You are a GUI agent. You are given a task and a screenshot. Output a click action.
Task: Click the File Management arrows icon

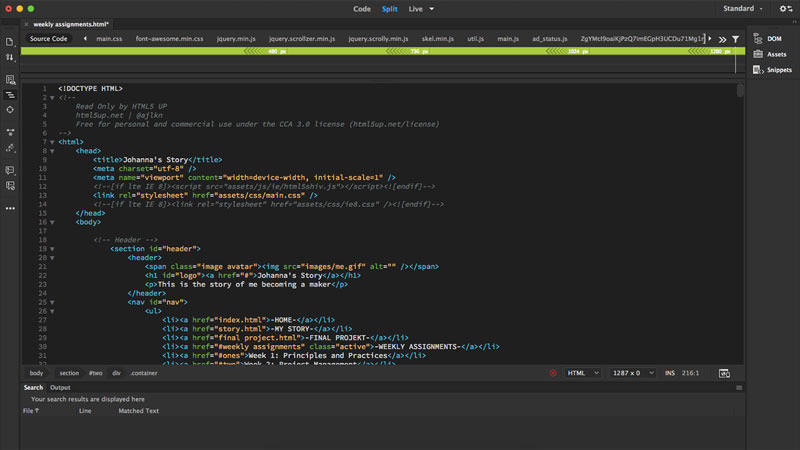[10, 57]
